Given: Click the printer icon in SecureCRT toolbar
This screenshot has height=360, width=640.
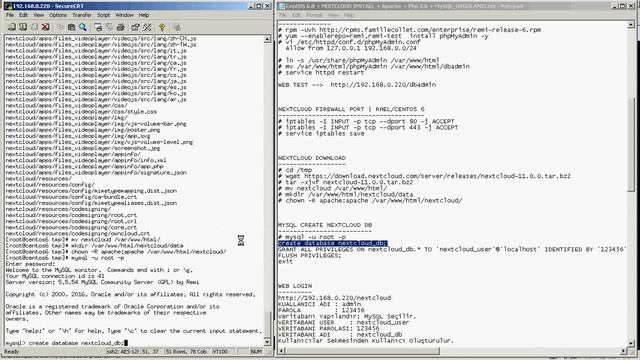Looking at the screenshot, I should point(120,27).
